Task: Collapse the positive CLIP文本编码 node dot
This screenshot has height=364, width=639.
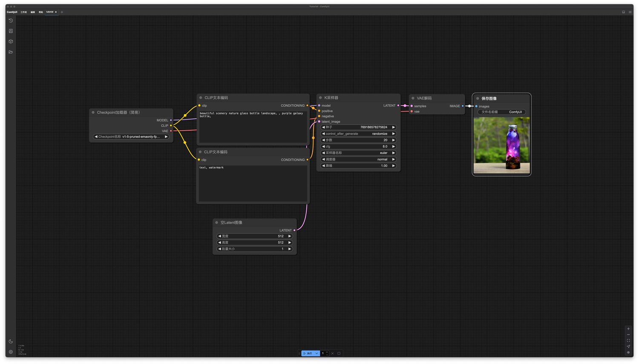Action: pyautogui.click(x=201, y=97)
